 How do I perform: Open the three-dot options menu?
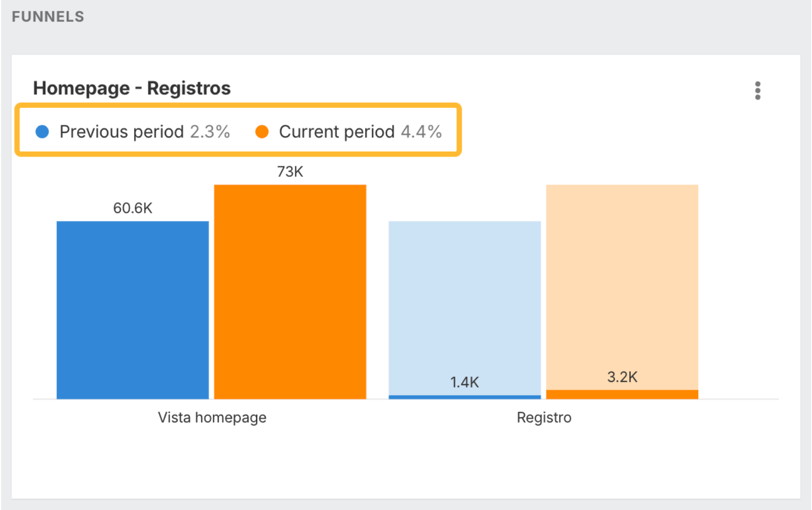coord(757,90)
